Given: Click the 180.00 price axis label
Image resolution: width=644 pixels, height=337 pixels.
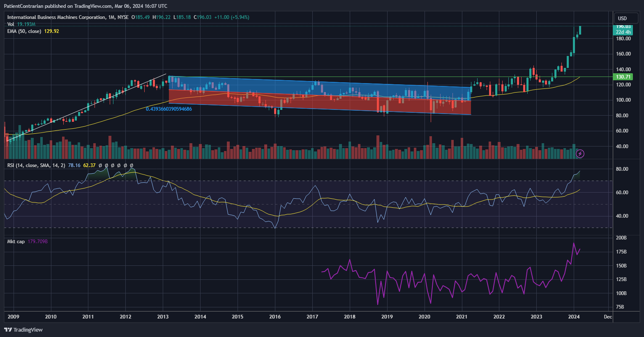Looking at the screenshot, I should (x=623, y=39).
